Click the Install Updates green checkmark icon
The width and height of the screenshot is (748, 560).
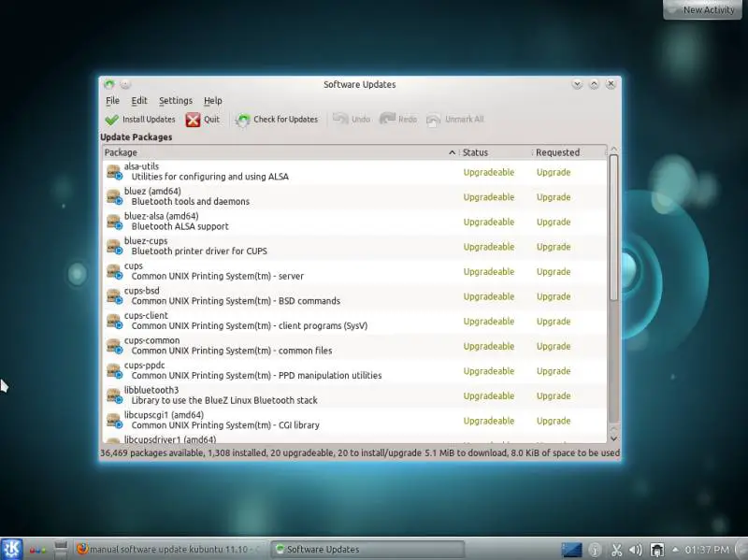click(111, 120)
